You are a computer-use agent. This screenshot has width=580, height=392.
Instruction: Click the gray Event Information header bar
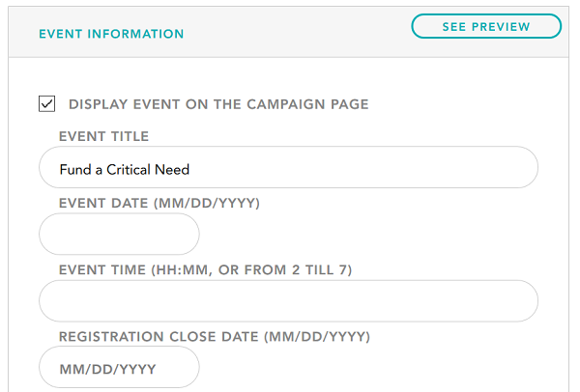[x=288, y=32]
